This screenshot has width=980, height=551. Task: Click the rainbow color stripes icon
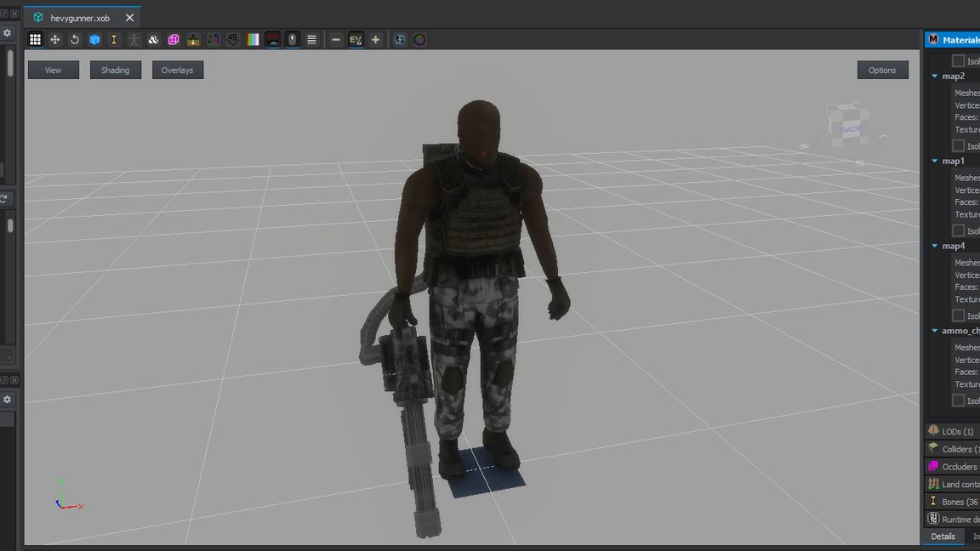click(253, 40)
